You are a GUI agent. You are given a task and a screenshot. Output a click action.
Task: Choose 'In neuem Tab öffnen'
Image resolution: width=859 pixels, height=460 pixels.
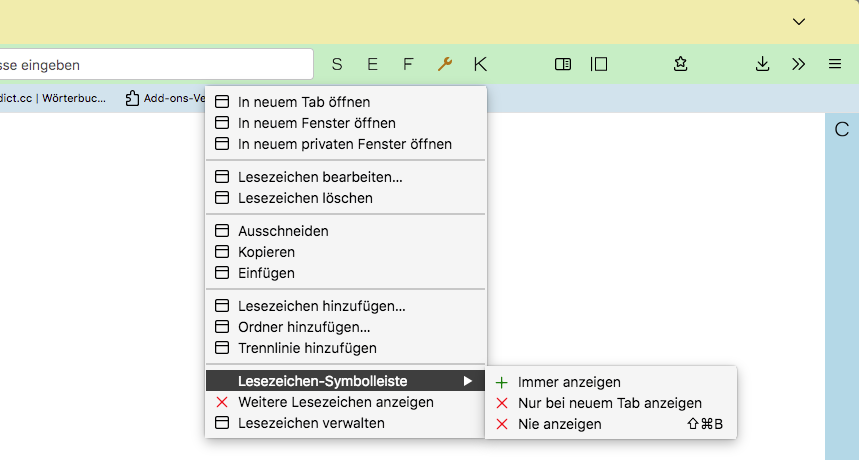tap(304, 102)
